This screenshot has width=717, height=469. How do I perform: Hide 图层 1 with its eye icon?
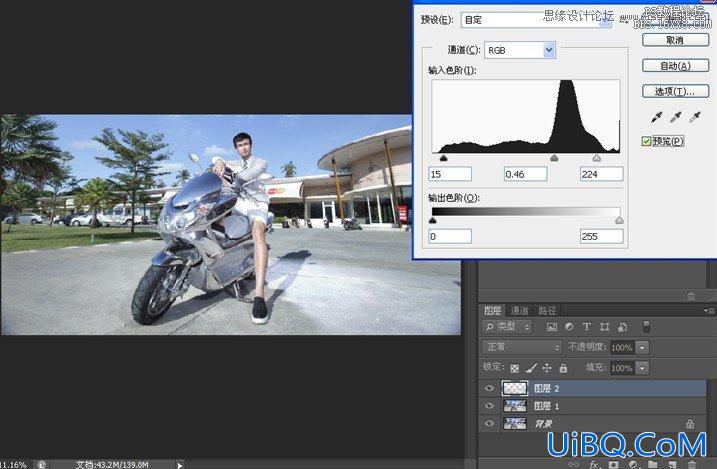click(x=489, y=405)
